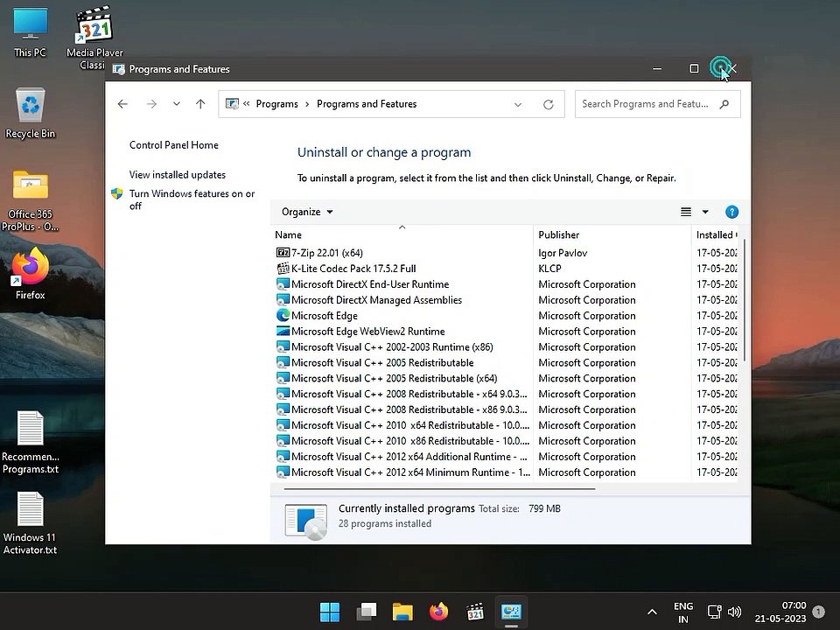Open the more view options arrow
Viewport: 840px width, 630px height.
click(705, 212)
